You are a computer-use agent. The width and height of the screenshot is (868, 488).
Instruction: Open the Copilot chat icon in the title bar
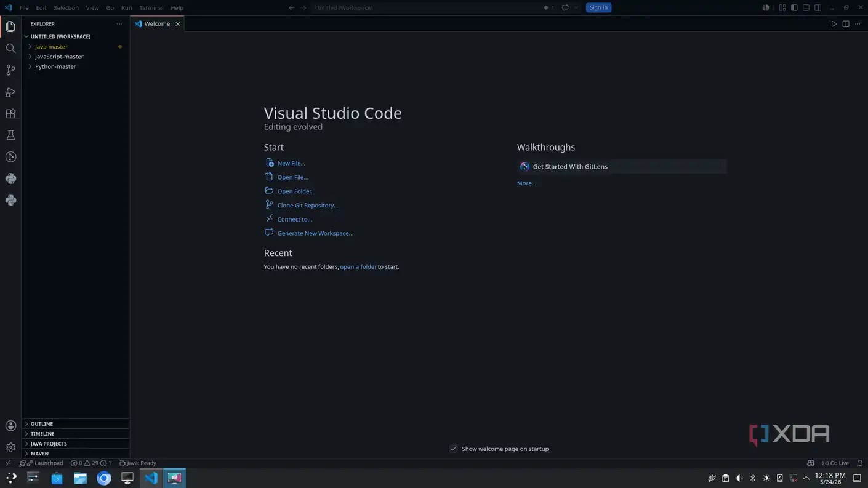tap(565, 7)
